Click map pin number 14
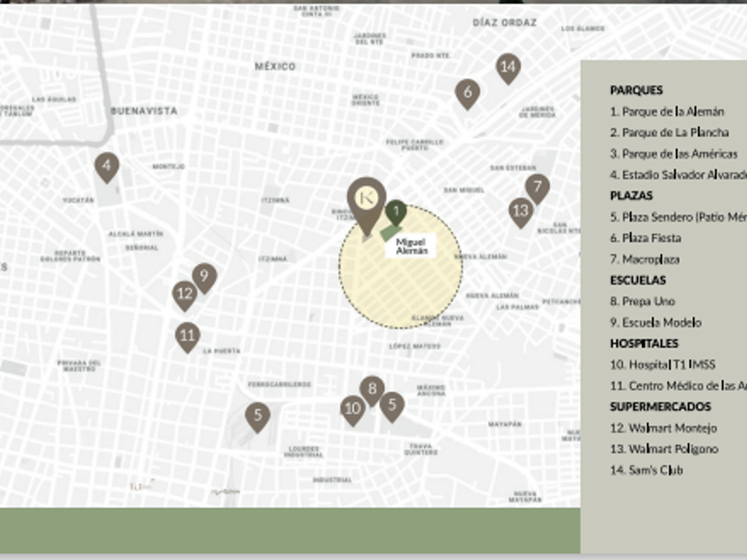This screenshot has height=560, width=747. [x=508, y=68]
